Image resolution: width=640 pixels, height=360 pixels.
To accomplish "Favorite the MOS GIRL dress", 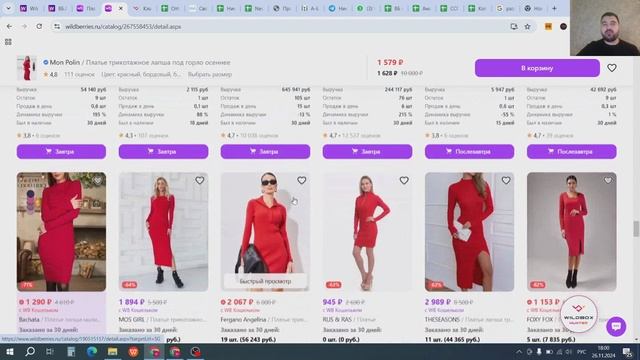I will pyautogui.click(x=200, y=180).
